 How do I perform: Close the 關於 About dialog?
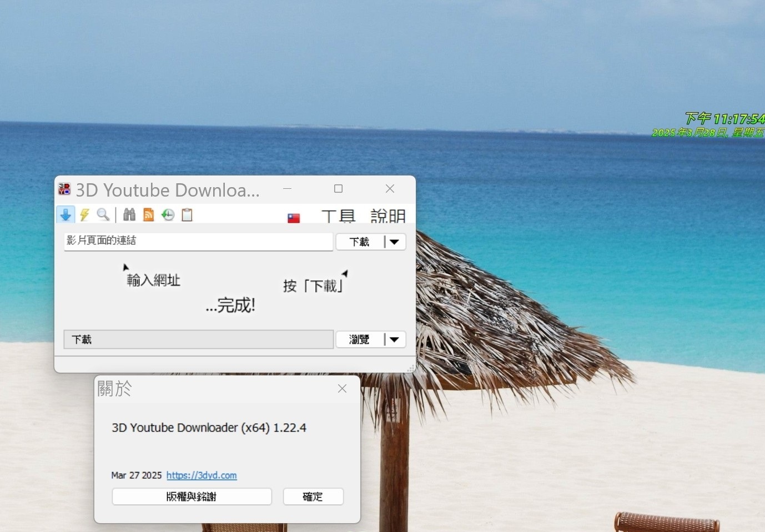pos(342,389)
